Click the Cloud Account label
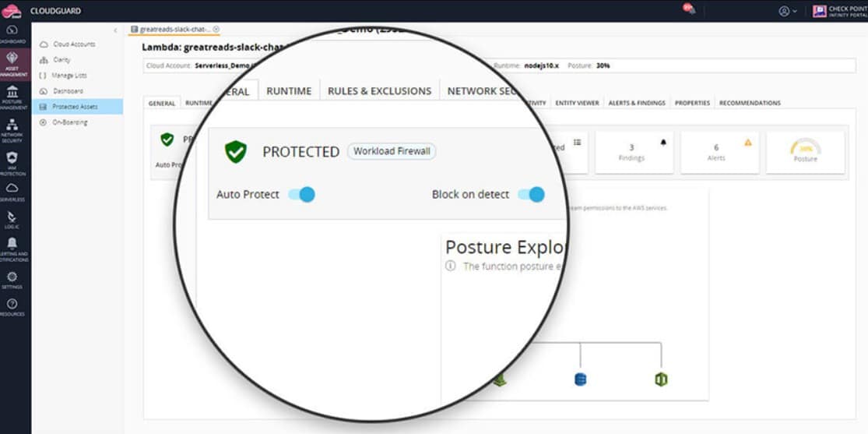The image size is (868, 434). click(x=169, y=65)
